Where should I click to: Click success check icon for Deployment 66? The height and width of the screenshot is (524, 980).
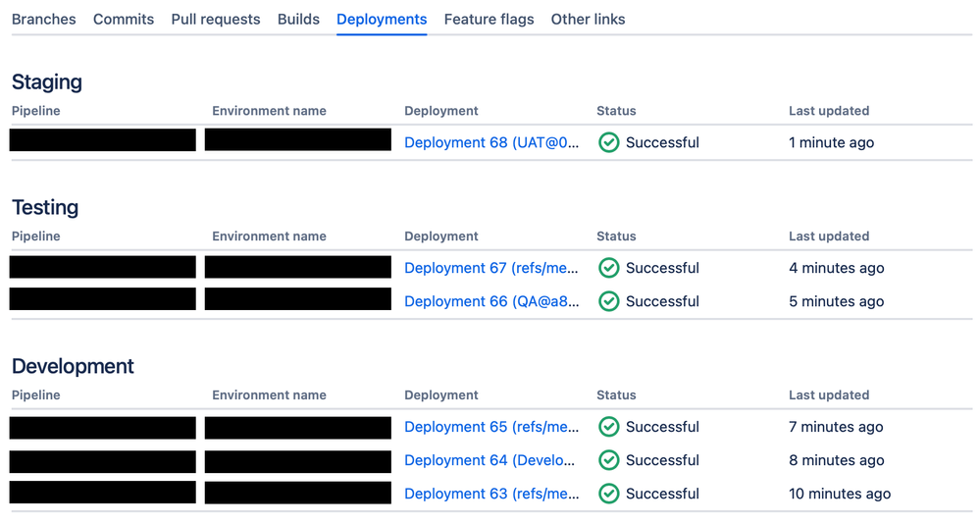point(609,301)
